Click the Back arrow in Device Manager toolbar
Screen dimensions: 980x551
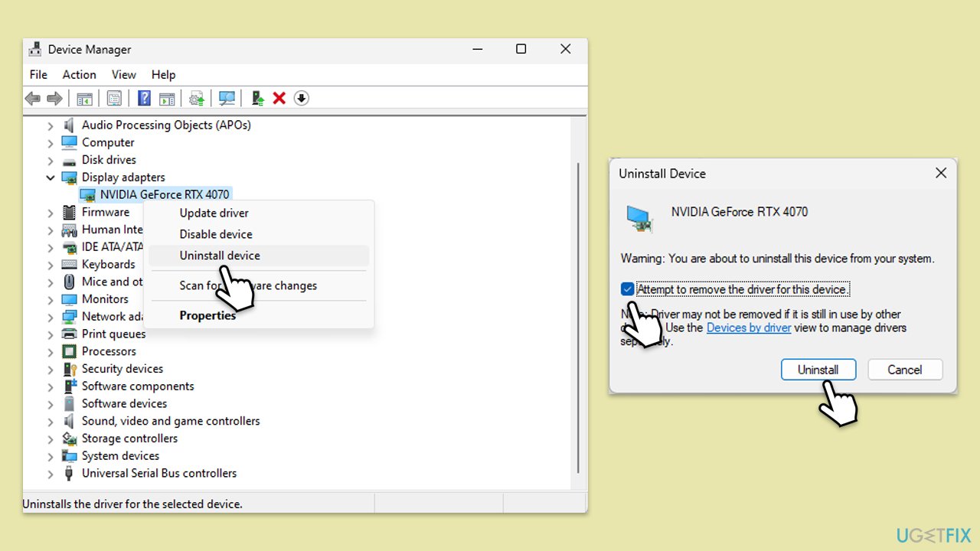33,98
